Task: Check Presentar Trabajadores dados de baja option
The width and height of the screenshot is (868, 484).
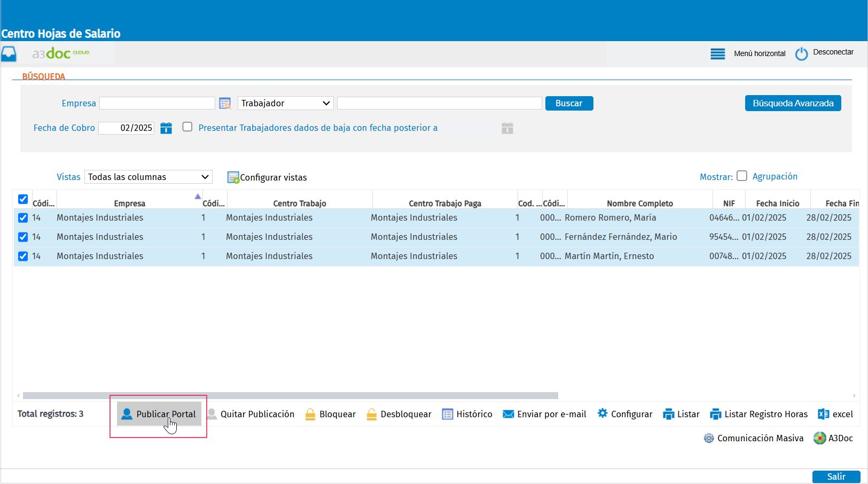Action: point(187,127)
